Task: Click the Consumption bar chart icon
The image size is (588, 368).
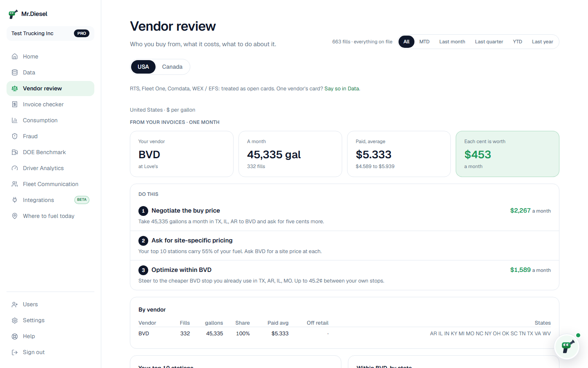Action: [15, 120]
